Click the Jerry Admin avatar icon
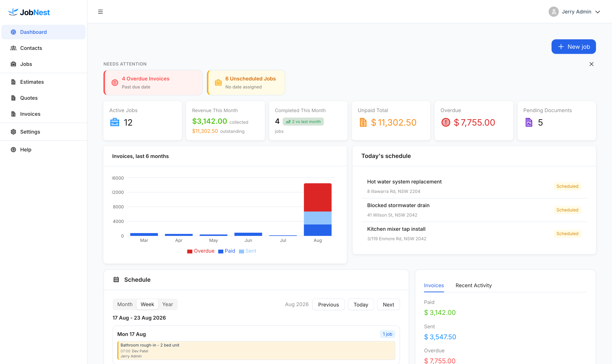Screen dimensions: 612x364 (554, 11)
